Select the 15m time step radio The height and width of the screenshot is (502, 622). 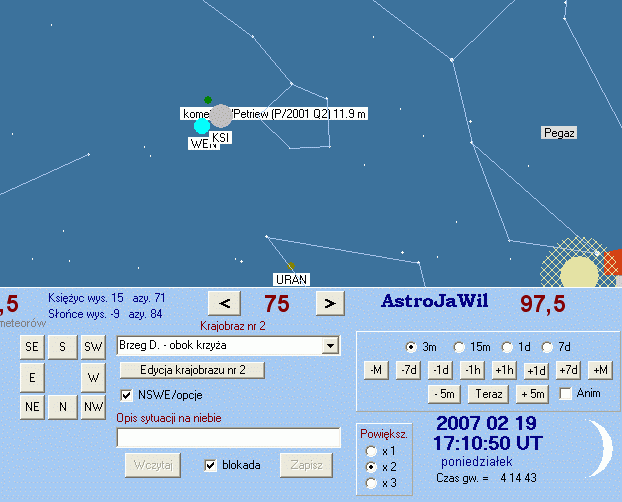click(x=459, y=347)
